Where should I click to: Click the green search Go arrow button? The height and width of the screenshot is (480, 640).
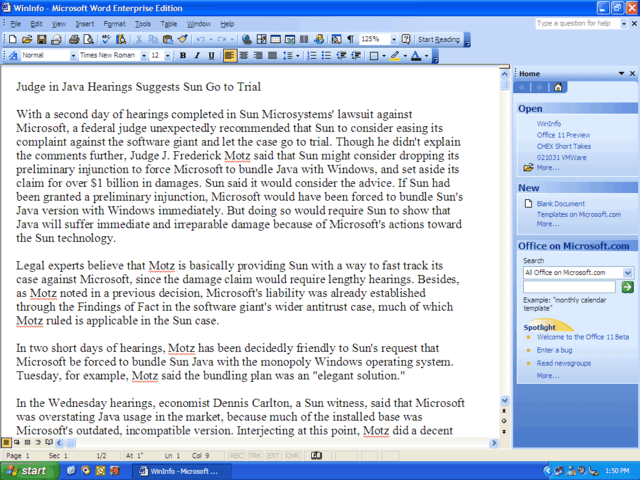627,287
